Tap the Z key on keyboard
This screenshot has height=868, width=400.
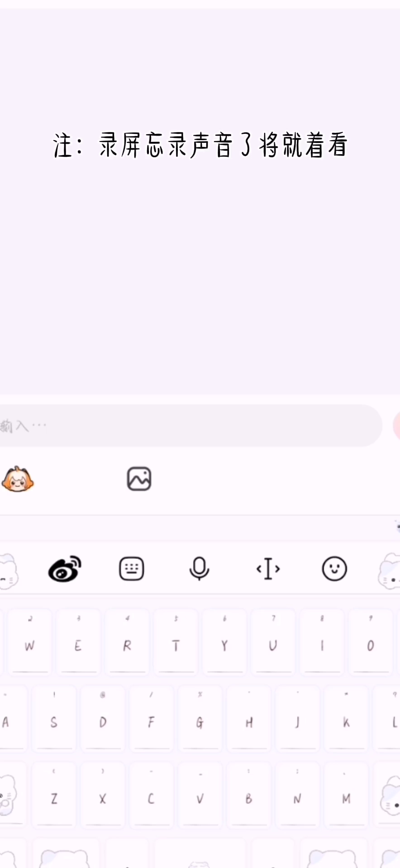tap(54, 793)
